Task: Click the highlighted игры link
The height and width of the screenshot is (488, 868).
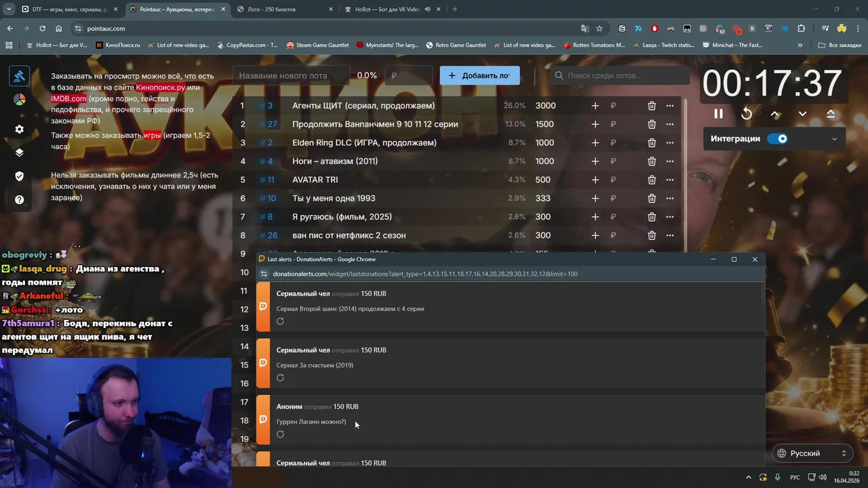Action: [x=152, y=135]
